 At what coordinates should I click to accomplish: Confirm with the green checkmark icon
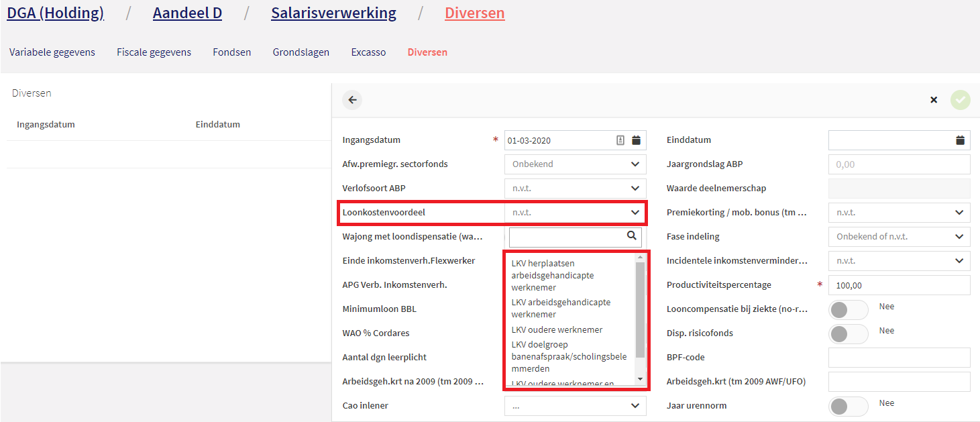point(960,100)
